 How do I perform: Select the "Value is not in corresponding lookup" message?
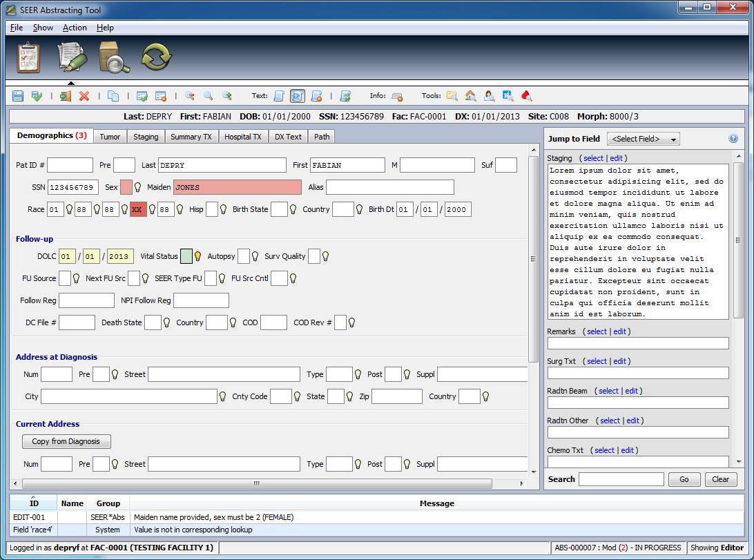click(193, 530)
